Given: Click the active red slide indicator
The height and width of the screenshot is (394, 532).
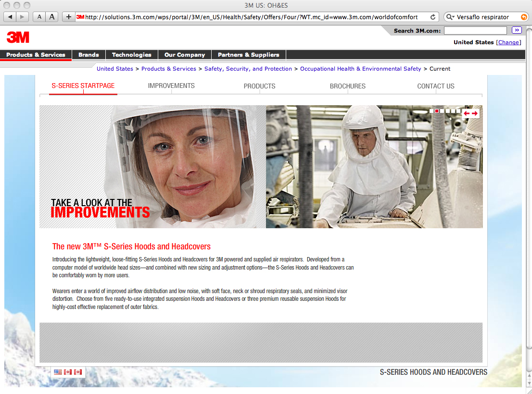Looking at the screenshot, I should coord(437,111).
